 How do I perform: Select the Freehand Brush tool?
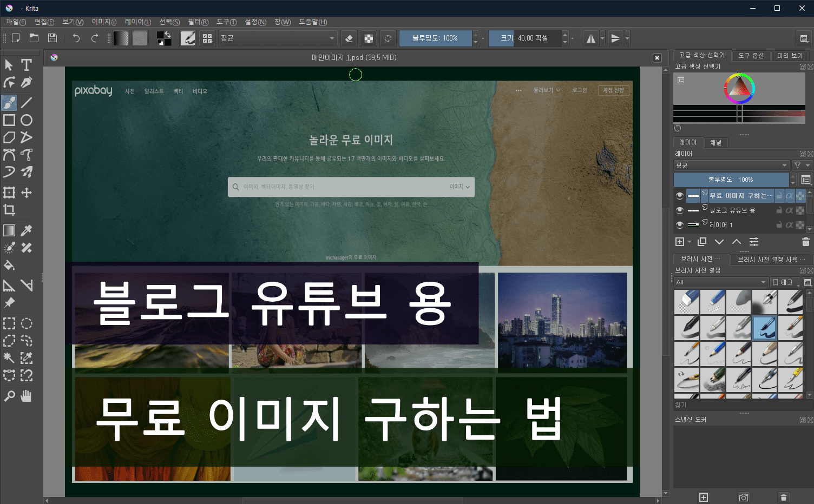pos(9,103)
